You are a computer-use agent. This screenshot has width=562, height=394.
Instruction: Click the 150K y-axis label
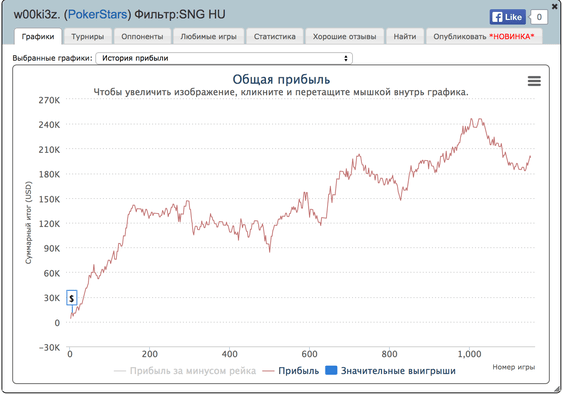(x=49, y=199)
